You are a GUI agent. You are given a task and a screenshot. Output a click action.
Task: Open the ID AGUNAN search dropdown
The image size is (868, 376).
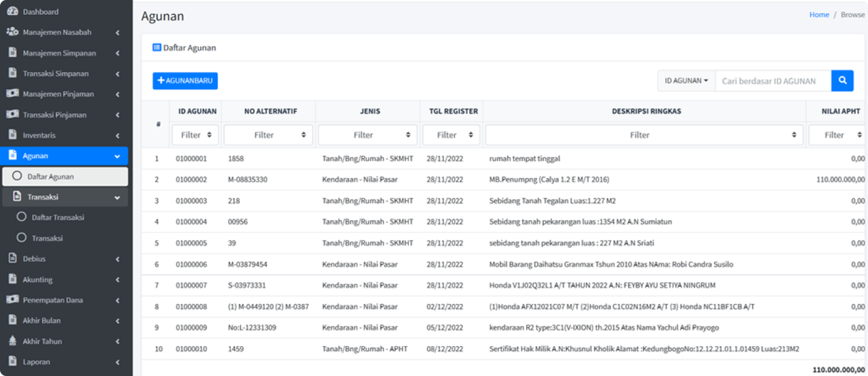coord(686,81)
